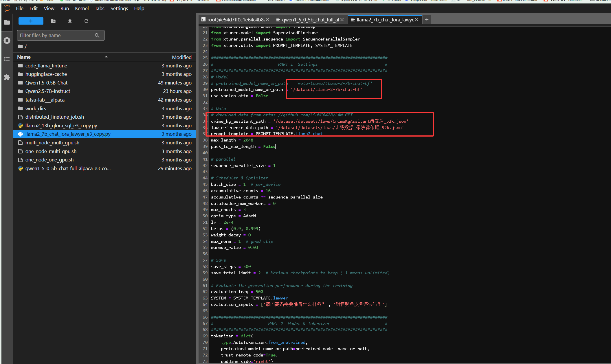Open the Table of Contents sidebar

pos(7,59)
